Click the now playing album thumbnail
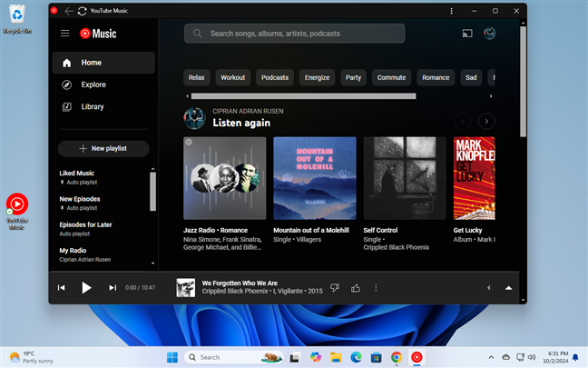The width and height of the screenshot is (588, 368). [x=186, y=288]
